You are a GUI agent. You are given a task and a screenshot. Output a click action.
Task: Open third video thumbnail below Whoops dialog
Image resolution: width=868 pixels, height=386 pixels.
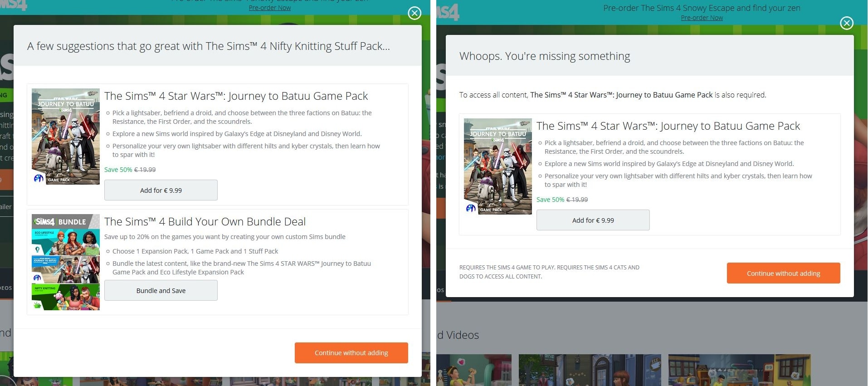point(739,370)
